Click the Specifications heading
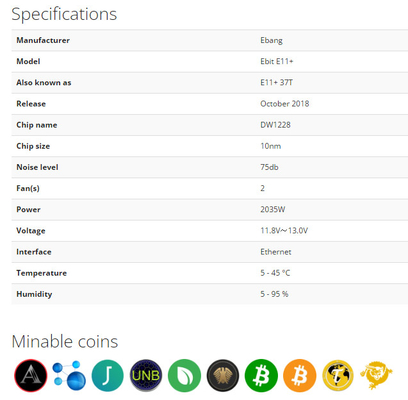Image resolution: width=408 pixels, height=400 pixels. click(64, 14)
